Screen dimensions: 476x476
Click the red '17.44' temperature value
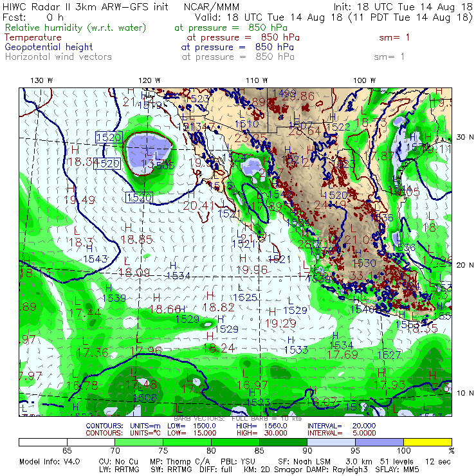point(85,313)
